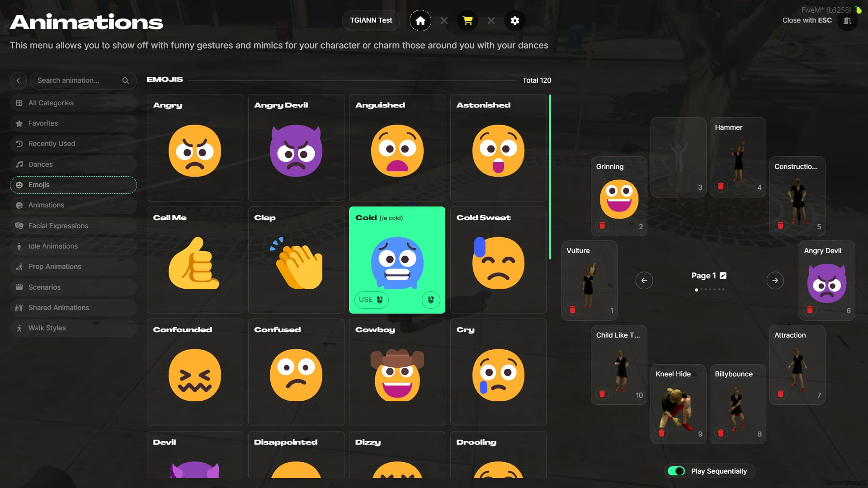Click the Page 1 edit pencil icon
This screenshot has width=868, height=488.
pos(723,276)
